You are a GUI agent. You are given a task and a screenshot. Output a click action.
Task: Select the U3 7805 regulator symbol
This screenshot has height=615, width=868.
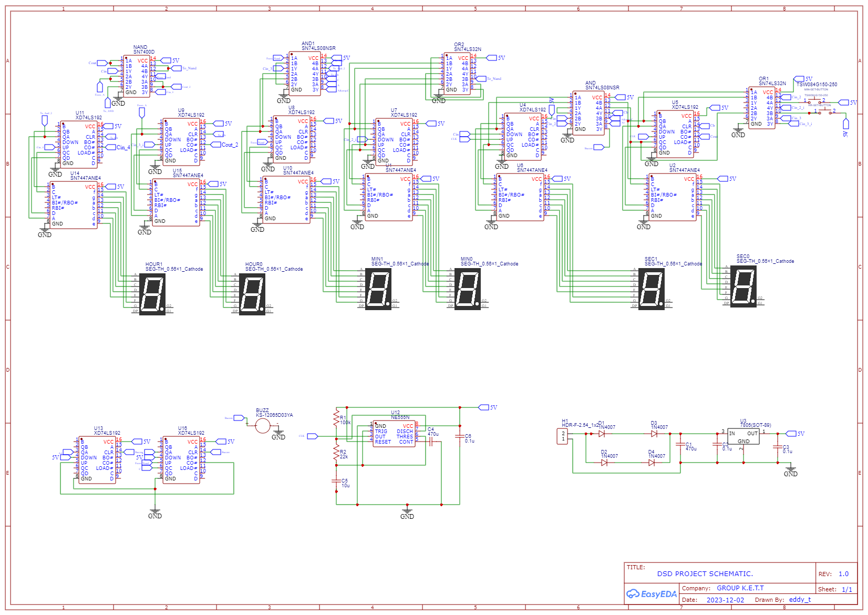pos(743,436)
